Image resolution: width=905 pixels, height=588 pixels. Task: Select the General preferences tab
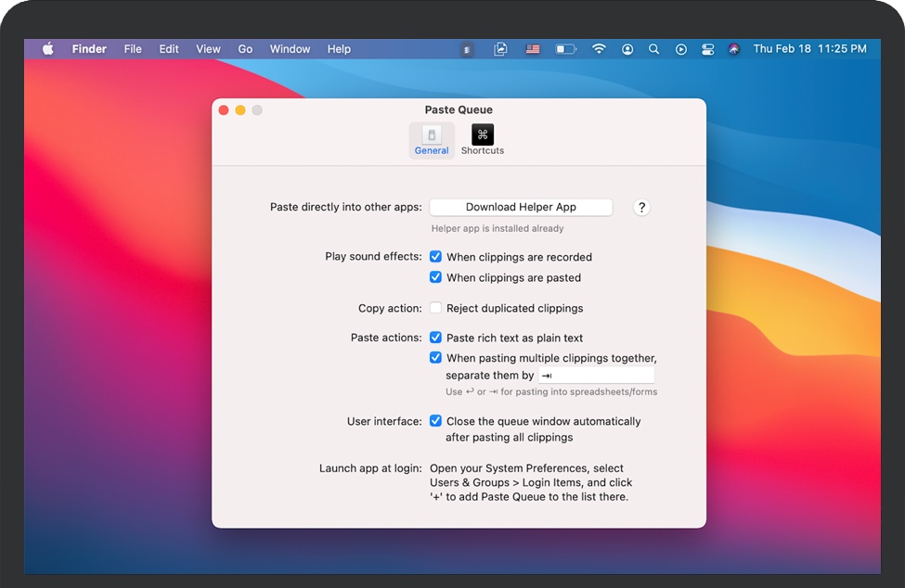click(x=432, y=140)
